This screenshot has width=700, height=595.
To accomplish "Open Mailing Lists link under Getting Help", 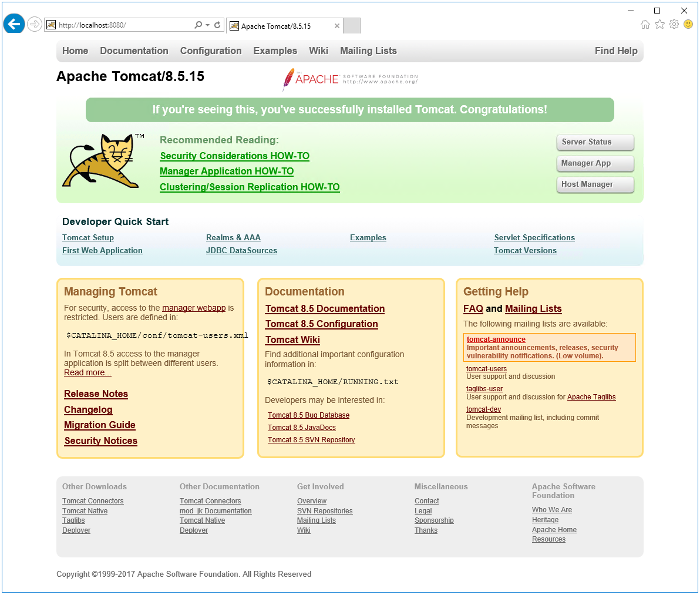I will (533, 309).
